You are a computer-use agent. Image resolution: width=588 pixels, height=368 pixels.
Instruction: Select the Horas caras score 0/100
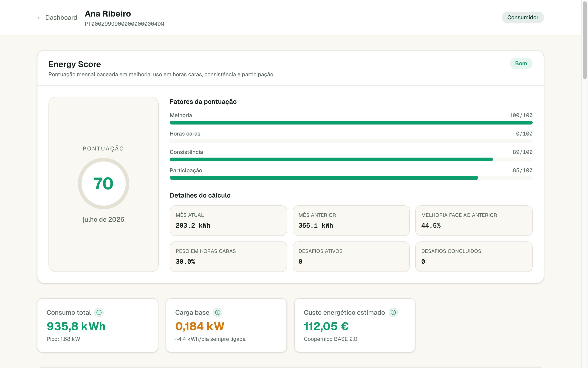[524, 134]
